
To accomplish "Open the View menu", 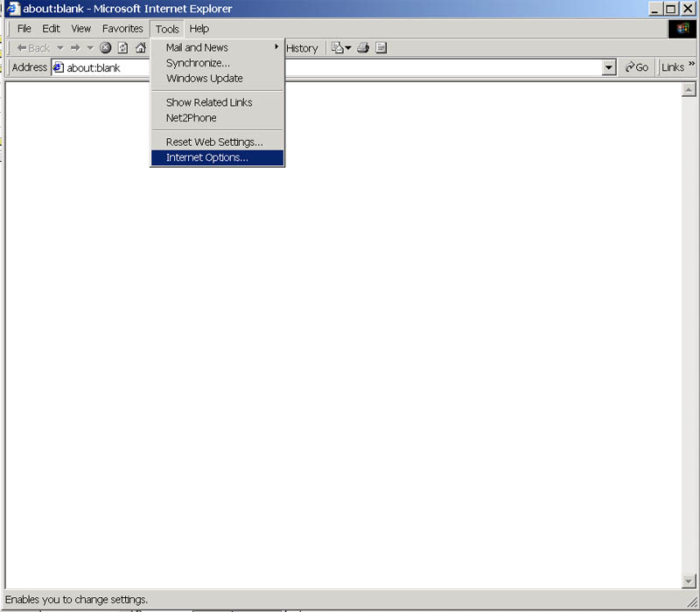I will pos(80,29).
